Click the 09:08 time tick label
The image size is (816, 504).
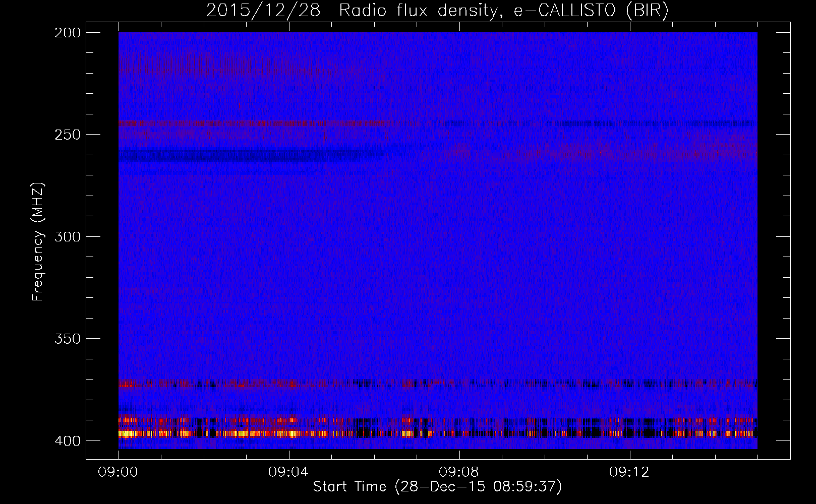click(459, 472)
